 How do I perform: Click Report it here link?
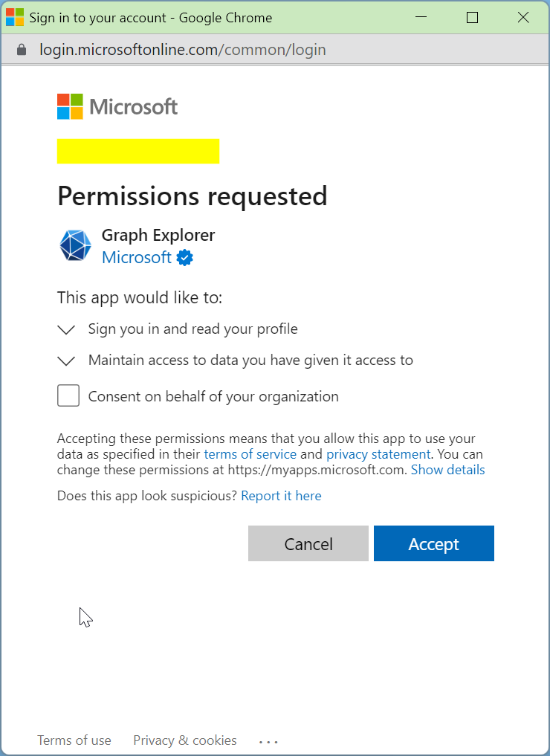click(x=281, y=496)
